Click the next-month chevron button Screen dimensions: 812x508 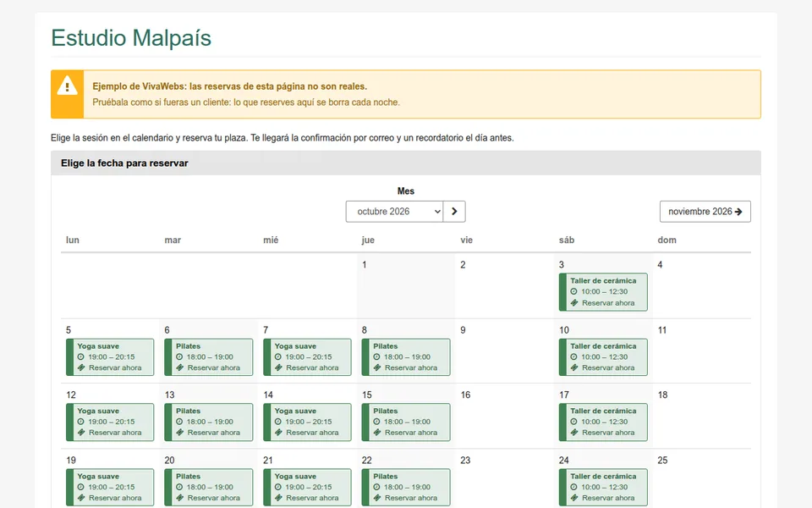point(454,212)
